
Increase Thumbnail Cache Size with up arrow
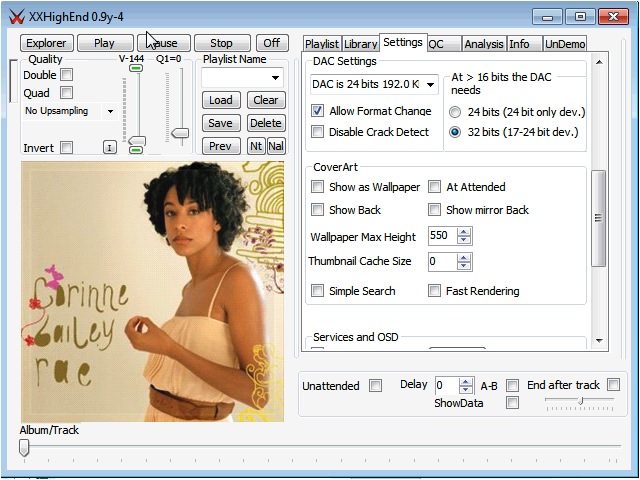click(x=464, y=258)
